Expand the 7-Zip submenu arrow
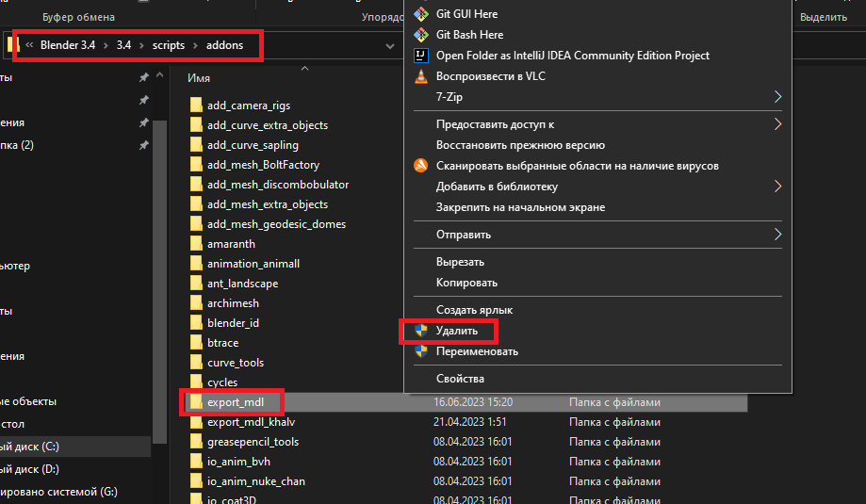 [777, 97]
